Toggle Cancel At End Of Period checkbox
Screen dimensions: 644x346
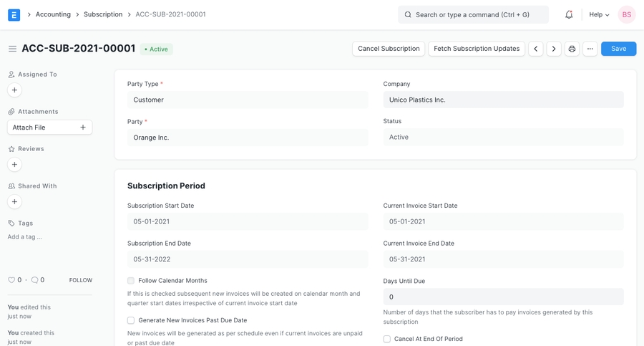click(x=387, y=339)
